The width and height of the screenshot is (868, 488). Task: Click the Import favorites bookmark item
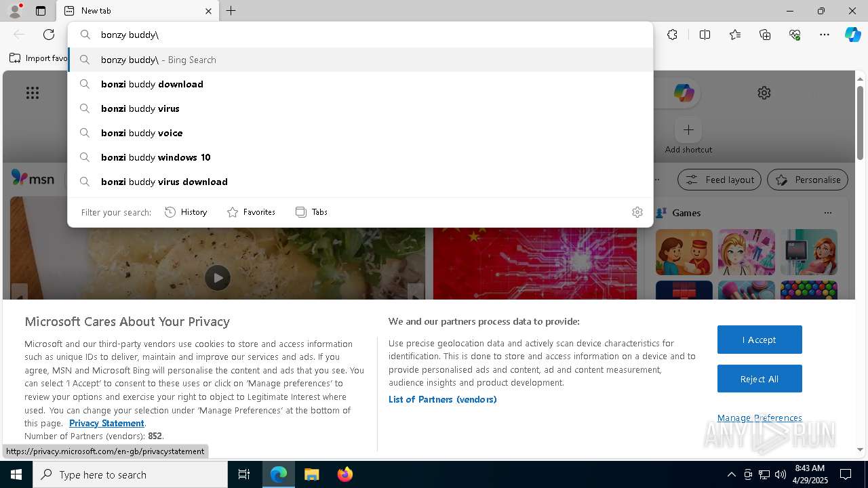tap(39, 58)
